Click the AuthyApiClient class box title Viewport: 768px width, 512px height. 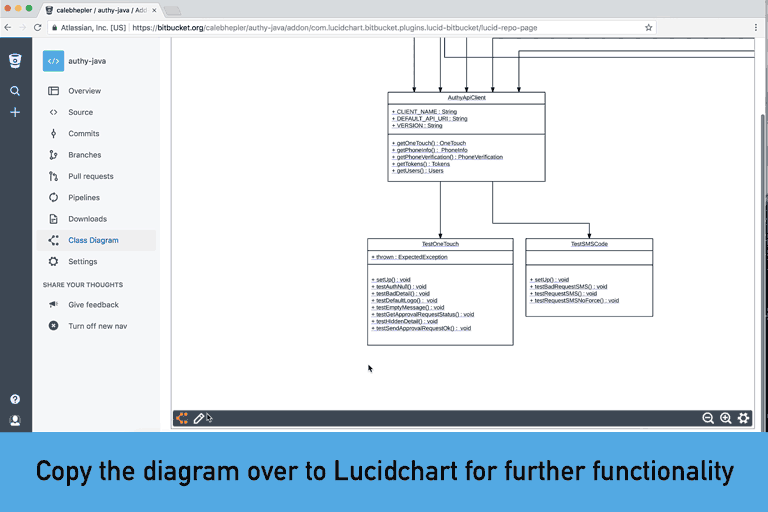pos(466,98)
